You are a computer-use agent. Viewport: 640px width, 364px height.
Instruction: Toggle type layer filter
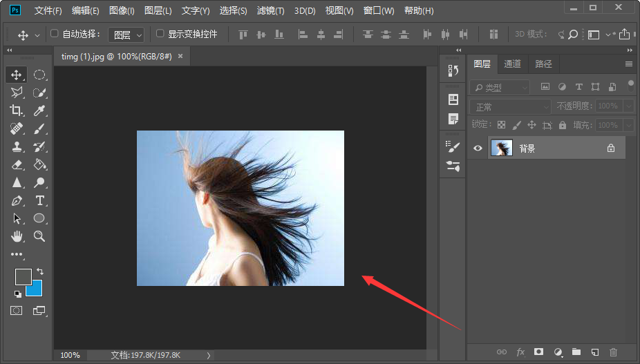click(x=578, y=86)
